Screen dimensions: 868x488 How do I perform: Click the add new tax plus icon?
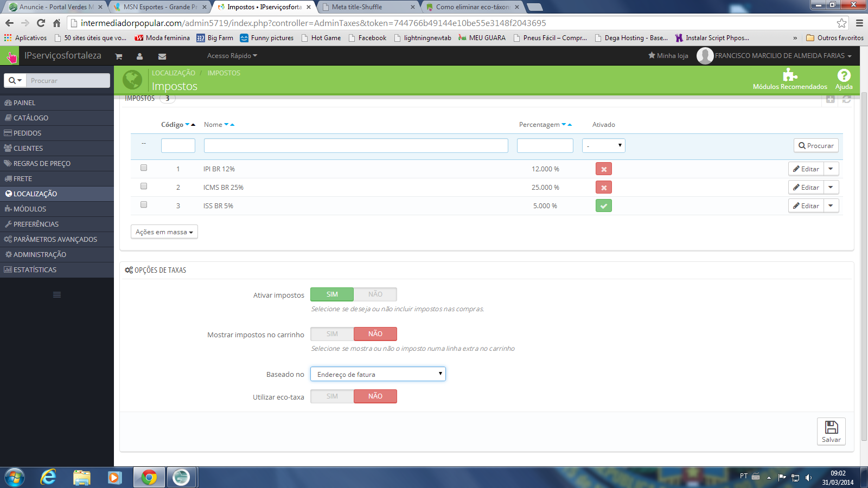[830, 99]
